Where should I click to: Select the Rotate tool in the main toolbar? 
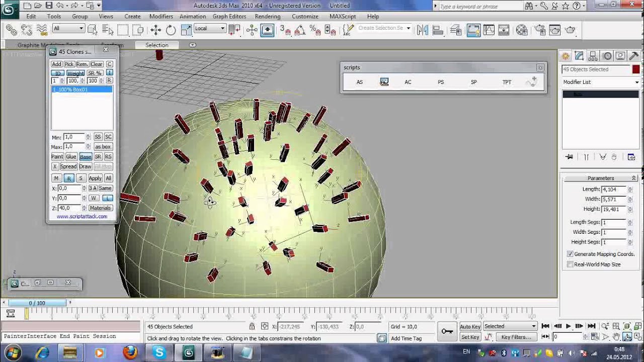click(x=171, y=30)
